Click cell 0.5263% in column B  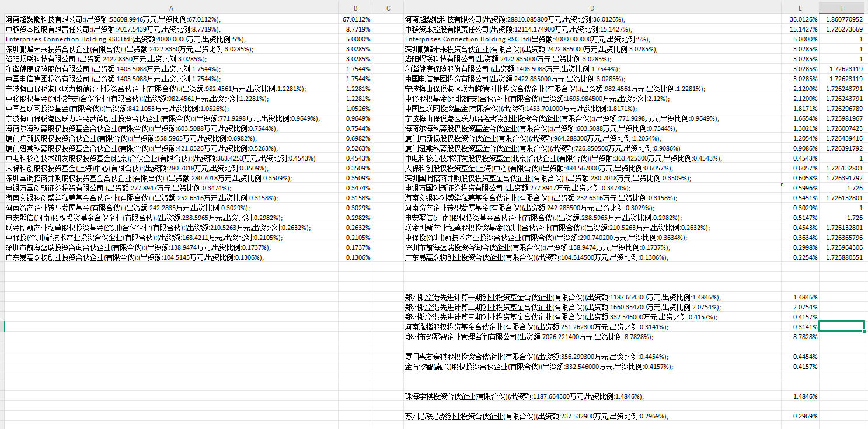pyautogui.click(x=355, y=148)
